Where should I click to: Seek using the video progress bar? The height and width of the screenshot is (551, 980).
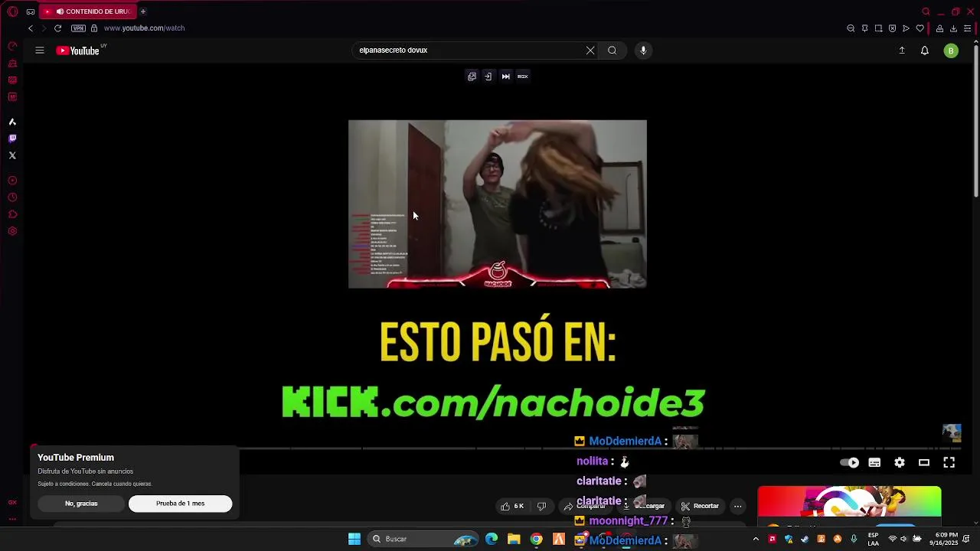coord(497,448)
